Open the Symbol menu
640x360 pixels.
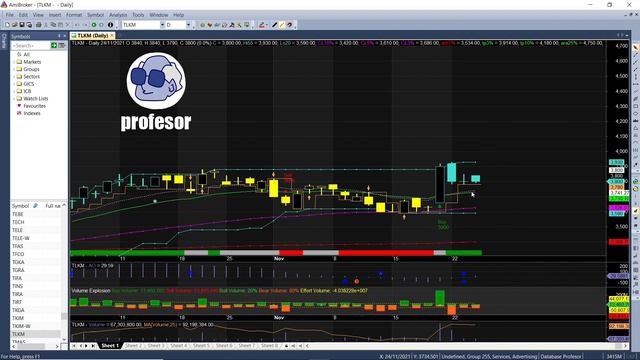coord(96,15)
